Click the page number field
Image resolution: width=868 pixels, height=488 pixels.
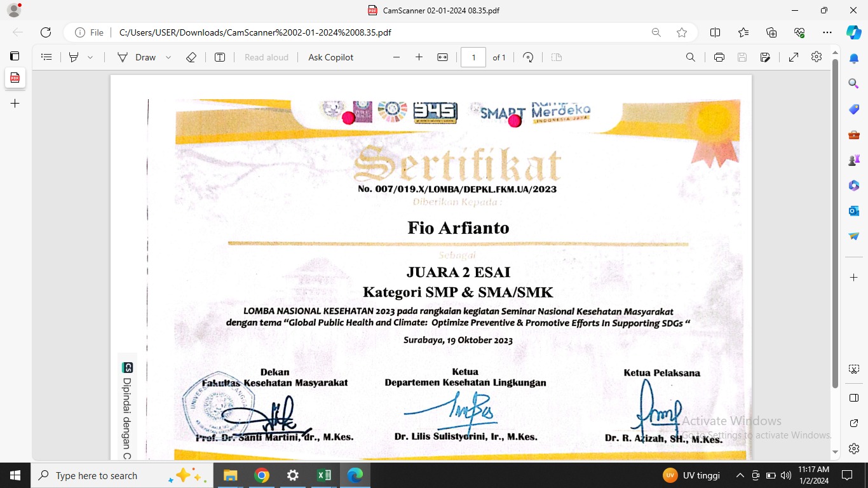tap(473, 57)
